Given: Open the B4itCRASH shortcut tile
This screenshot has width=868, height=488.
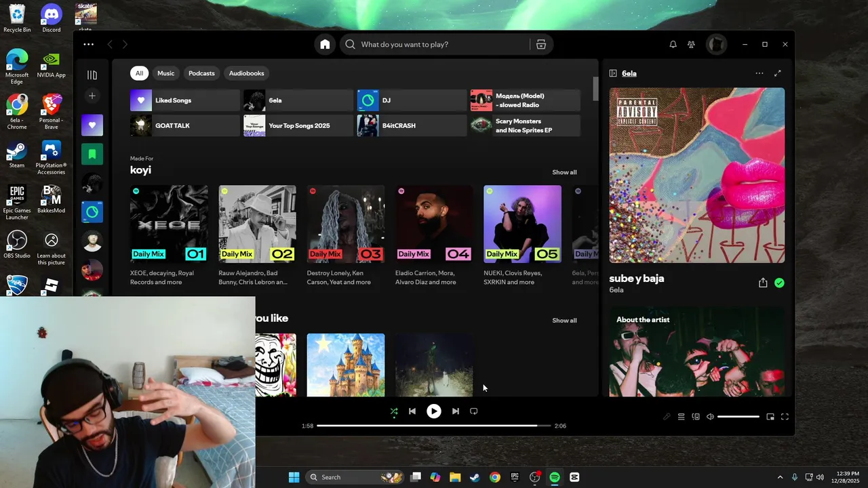Looking at the screenshot, I should (x=412, y=125).
